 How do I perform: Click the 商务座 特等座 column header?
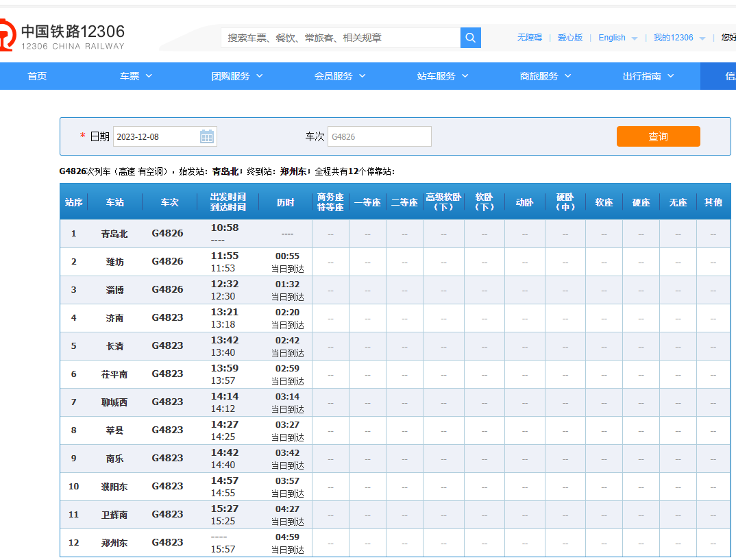click(330, 202)
